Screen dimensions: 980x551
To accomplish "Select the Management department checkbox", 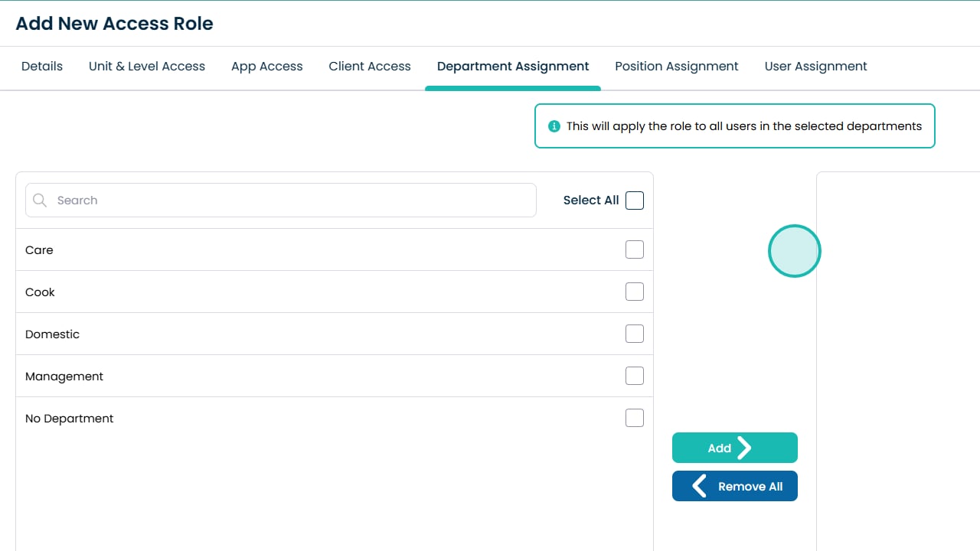I will coord(635,376).
